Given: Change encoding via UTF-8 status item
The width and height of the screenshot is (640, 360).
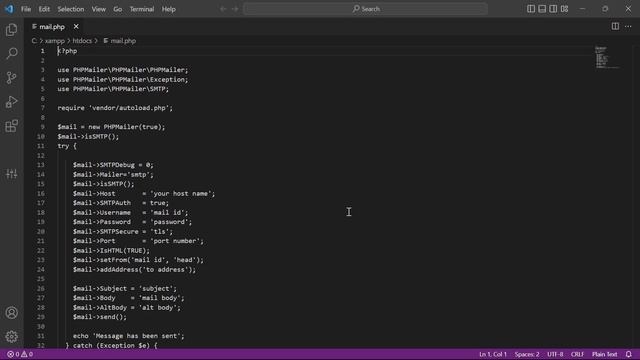Looking at the screenshot, I should point(555,354).
